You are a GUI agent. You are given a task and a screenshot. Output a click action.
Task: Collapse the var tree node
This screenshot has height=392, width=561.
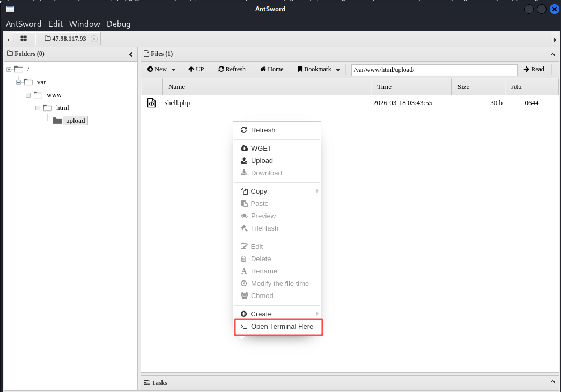19,82
